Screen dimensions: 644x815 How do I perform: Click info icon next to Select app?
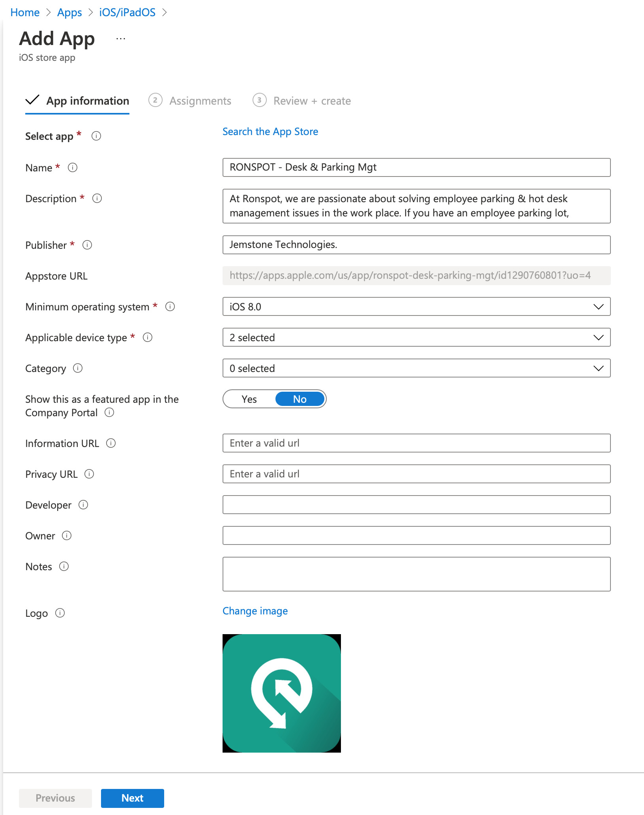[96, 136]
